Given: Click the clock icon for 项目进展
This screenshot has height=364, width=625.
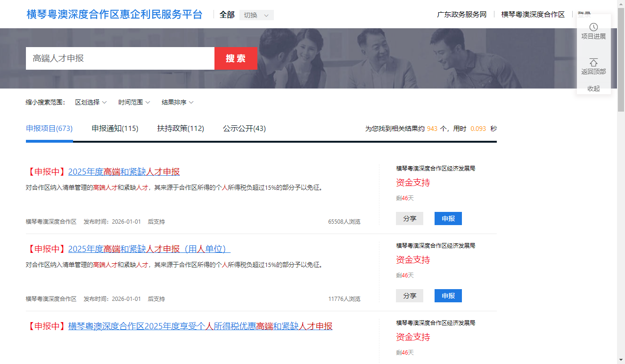Looking at the screenshot, I should [593, 27].
